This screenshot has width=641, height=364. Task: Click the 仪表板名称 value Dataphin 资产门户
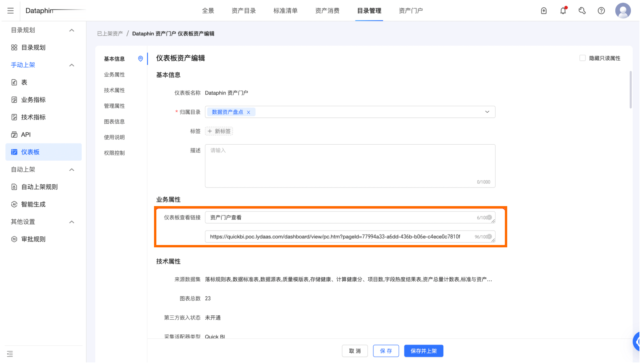click(226, 93)
